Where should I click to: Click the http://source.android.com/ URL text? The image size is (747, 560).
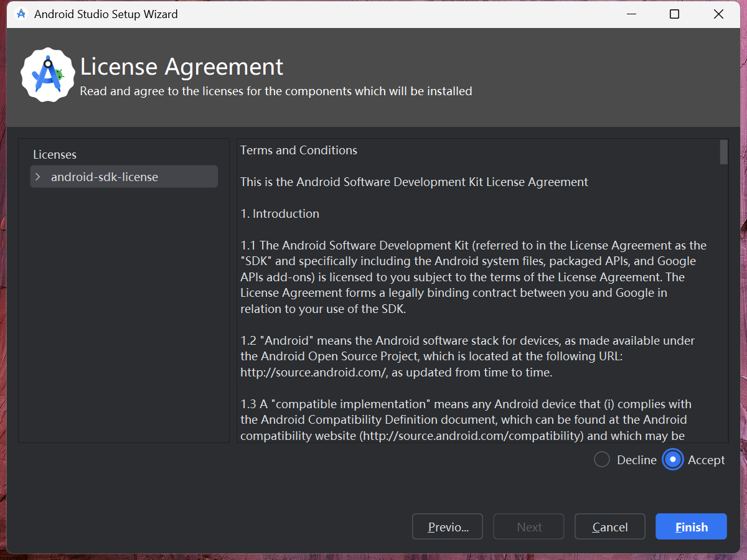pos(314,372)
